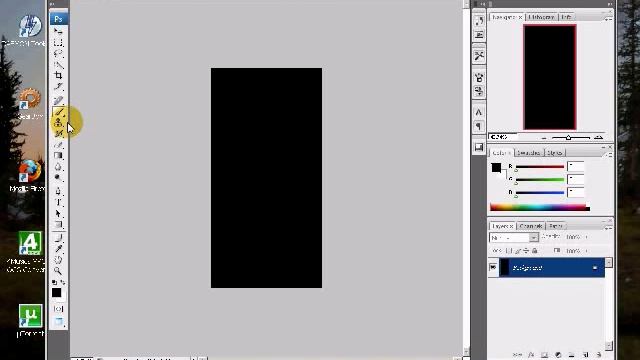Select the Hand tool
The height and width of the screenshot is (360, 640).
58,260
